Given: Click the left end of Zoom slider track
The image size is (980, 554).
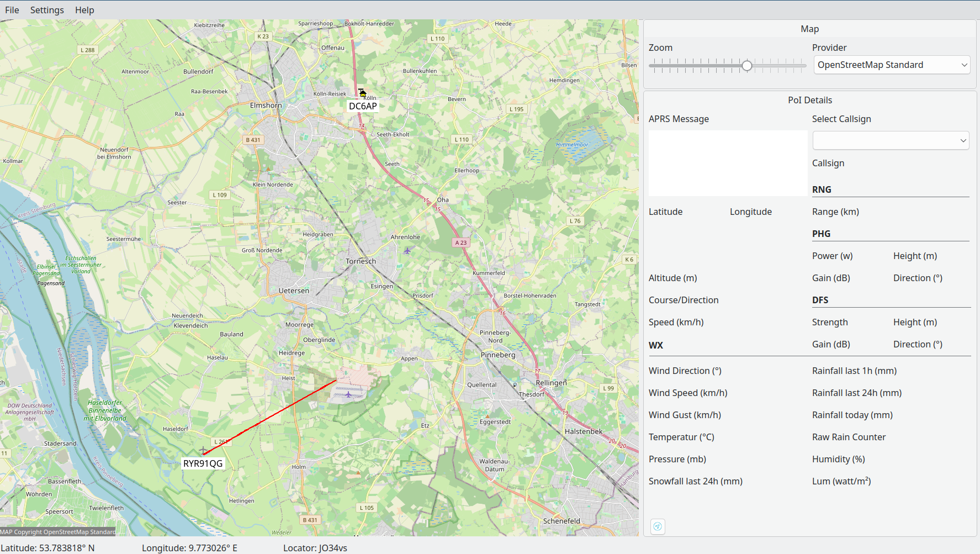Looking at the screenshot, I should click(651, 66).
